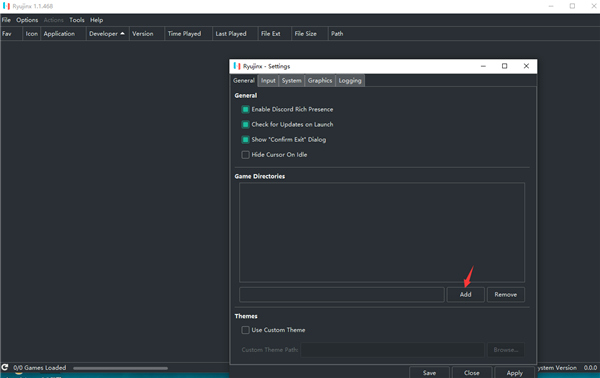Check the Use Custom Theme box

point(245,330)
